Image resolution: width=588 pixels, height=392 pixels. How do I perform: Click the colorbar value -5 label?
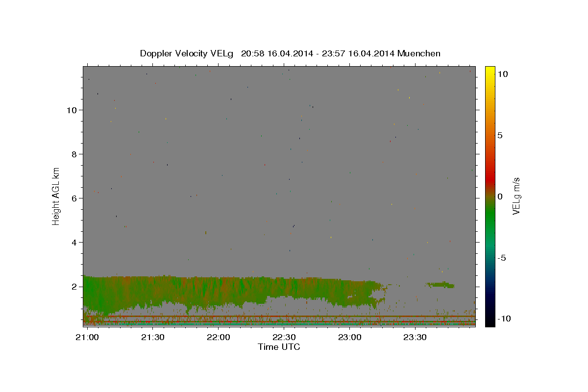502,258
